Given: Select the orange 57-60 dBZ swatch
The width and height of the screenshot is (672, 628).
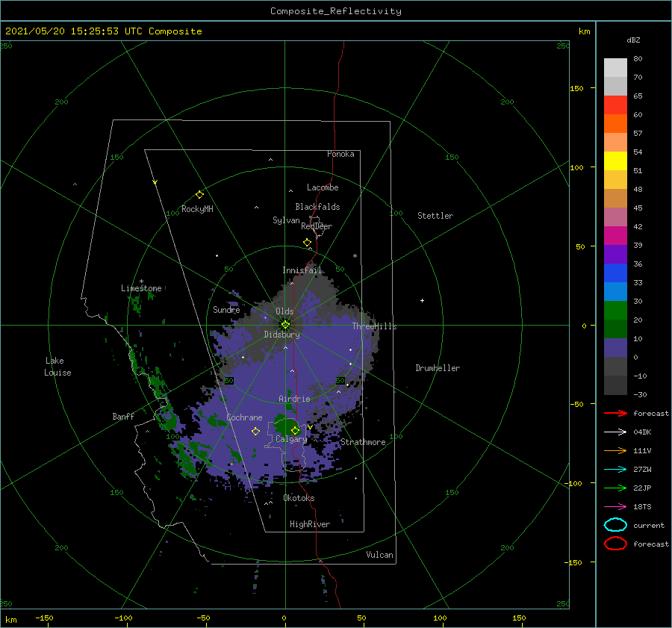Looking at the screenshot, I should click(615, 124).
